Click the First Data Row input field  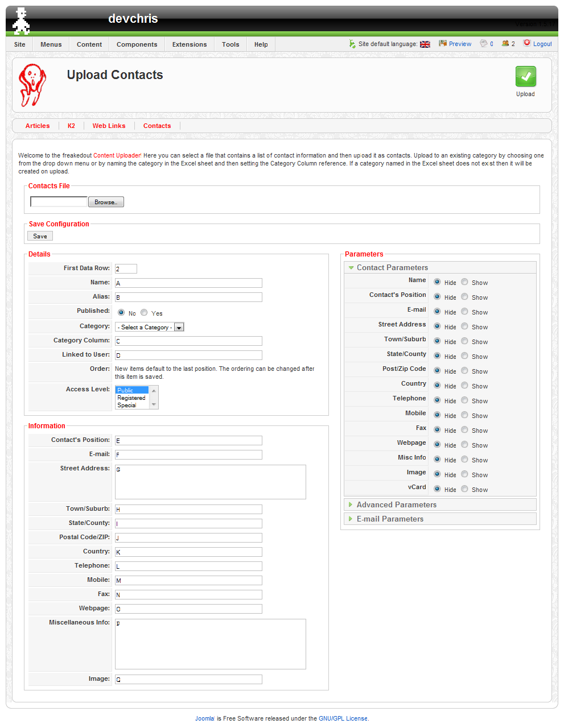point(126,269)
